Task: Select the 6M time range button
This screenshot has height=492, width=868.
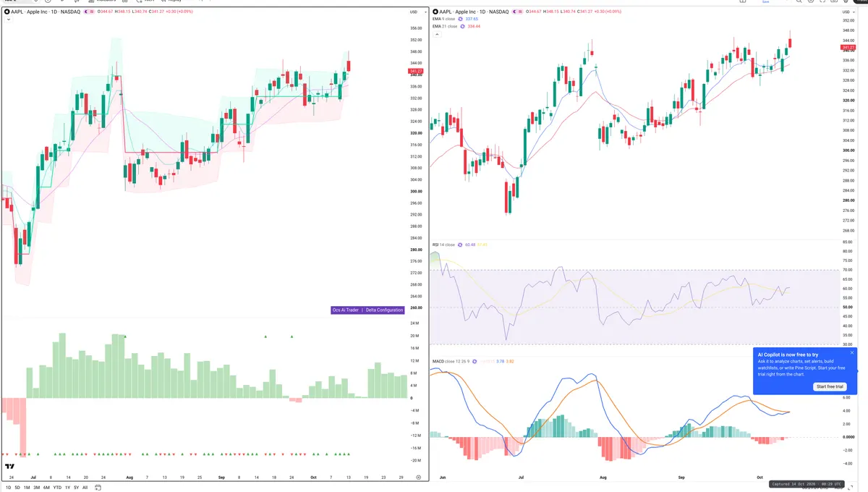Action: [x=46, y=488]
